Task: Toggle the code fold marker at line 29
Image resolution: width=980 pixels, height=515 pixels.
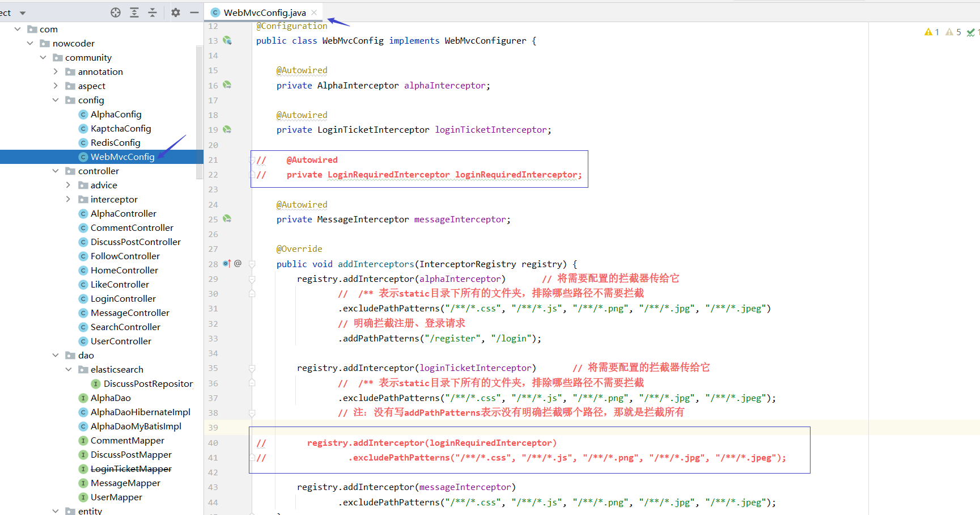Action: pyautogui.click(x=252, y=279)
